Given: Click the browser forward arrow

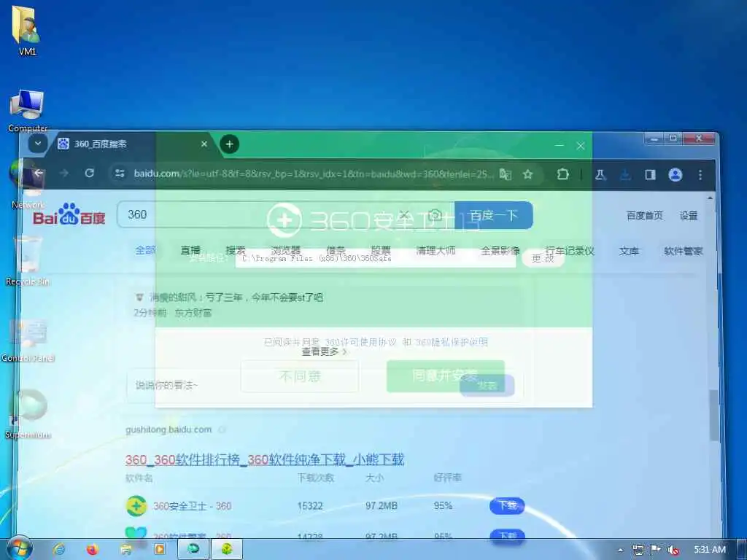Looking at the screenshot, I should pyautogui.click(x=64, y=173).
